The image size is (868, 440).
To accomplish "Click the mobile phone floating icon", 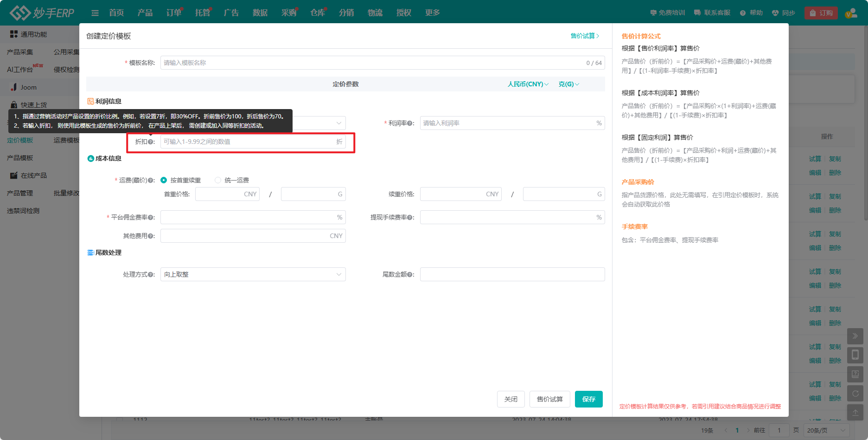I will pos(855,355).
